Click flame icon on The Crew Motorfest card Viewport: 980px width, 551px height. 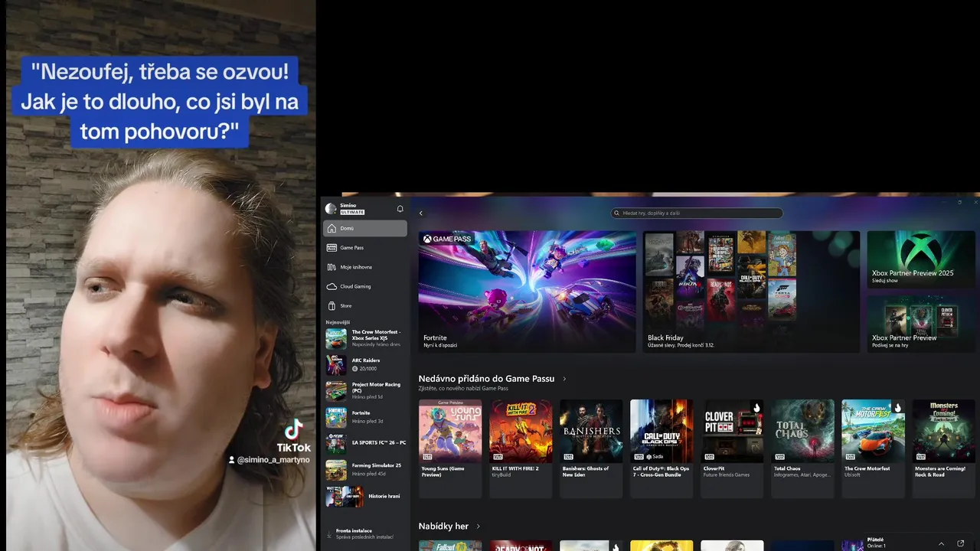897,408
